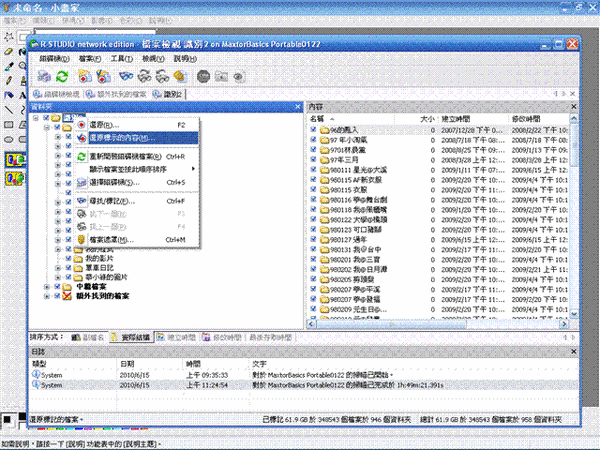Sort by 副檔名 in the sort bar

[x=88, y=337]
